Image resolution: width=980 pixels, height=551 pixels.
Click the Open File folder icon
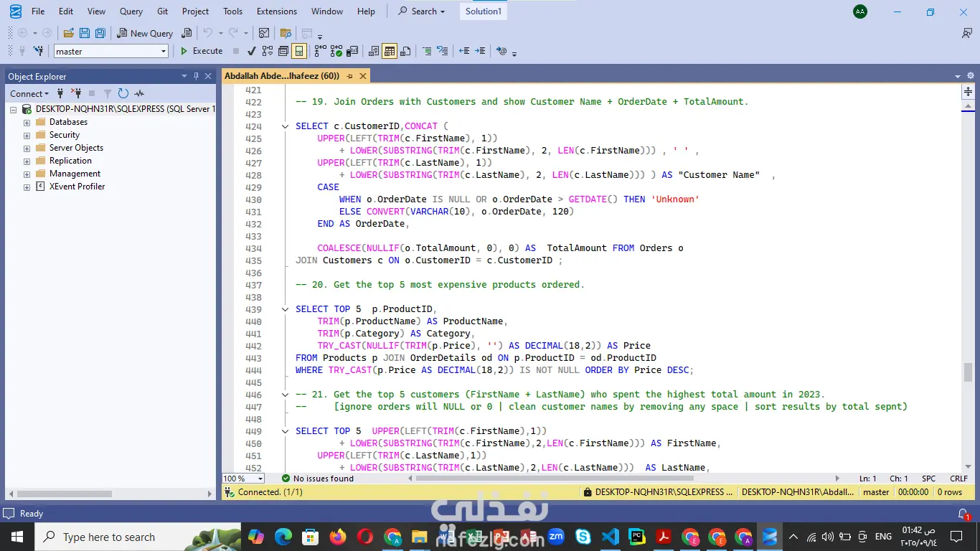click(69, 33)
